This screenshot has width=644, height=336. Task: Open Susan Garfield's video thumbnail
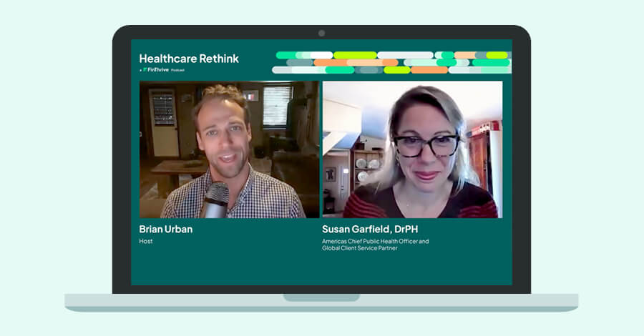coord(412,149)
